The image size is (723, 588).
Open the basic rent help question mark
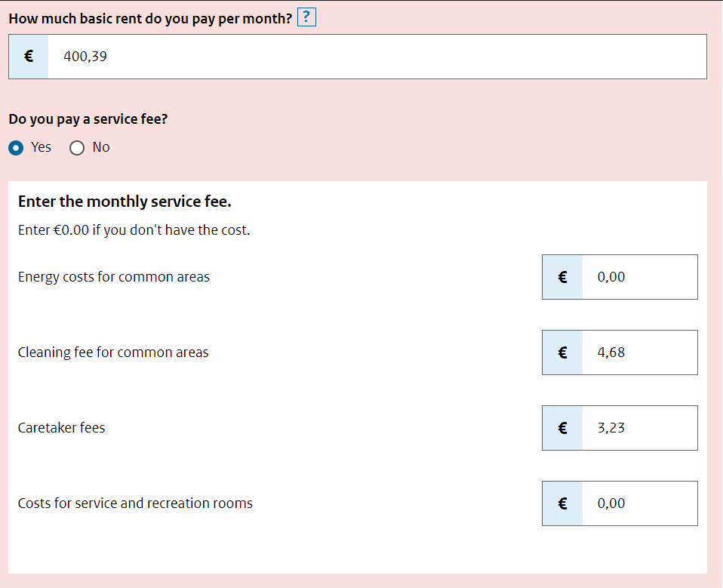(306, 17)
